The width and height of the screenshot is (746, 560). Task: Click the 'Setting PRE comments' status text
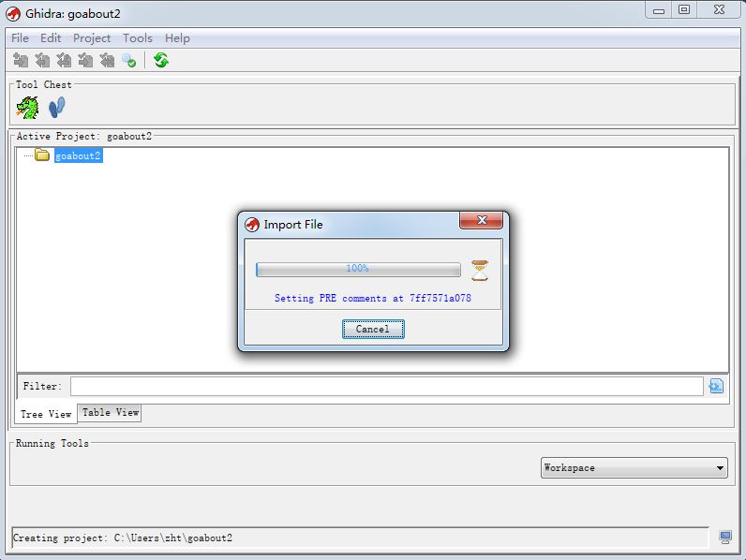click(373, 298)
